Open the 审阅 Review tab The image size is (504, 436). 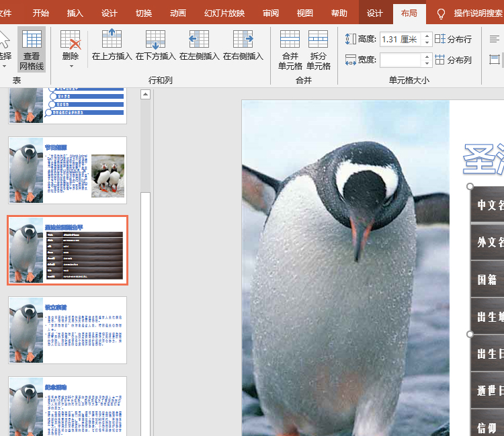tap(271, 13)
